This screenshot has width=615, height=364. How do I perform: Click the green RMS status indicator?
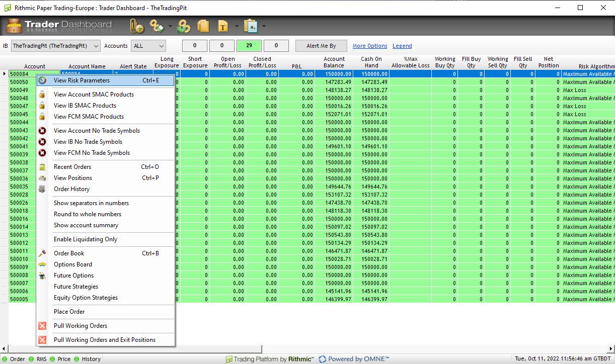tap(31, 359)
